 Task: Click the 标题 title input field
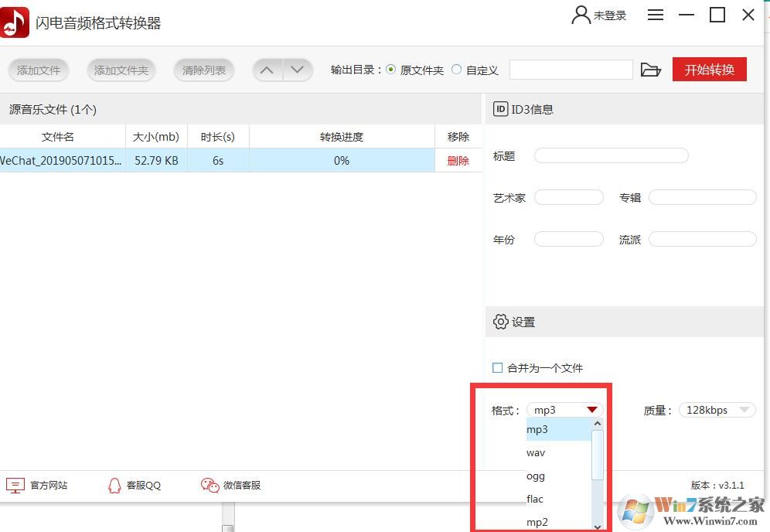(x=610, y=155)
